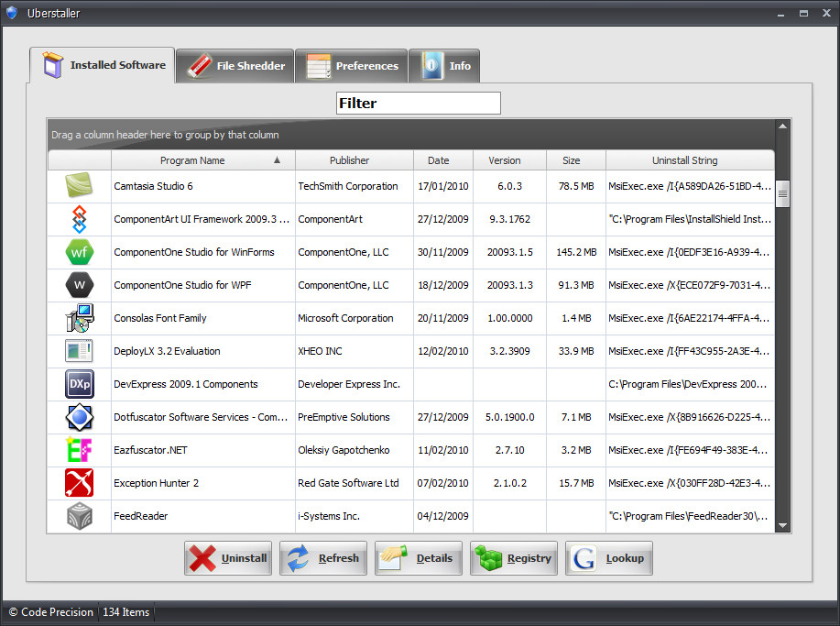840x626 pixels.
Task: Click the Registry button
Action: pos(514,558)
